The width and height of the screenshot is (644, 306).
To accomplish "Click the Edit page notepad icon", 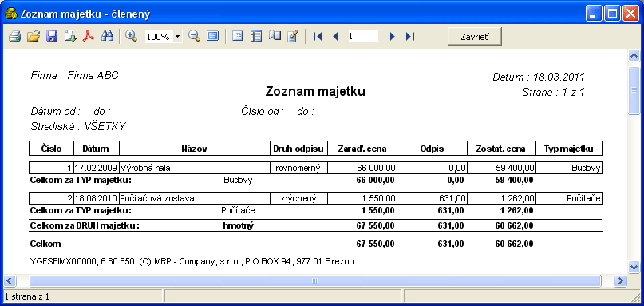I will coord(292,36).
